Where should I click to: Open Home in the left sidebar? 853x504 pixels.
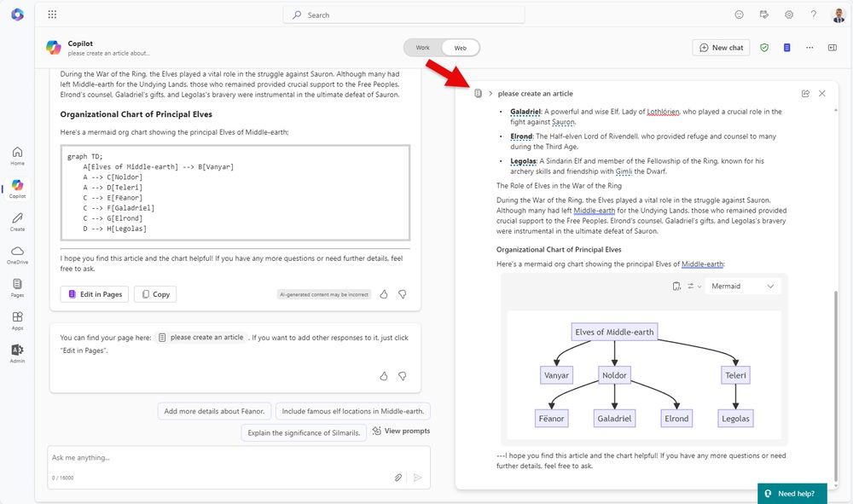(x=17, y=155)
